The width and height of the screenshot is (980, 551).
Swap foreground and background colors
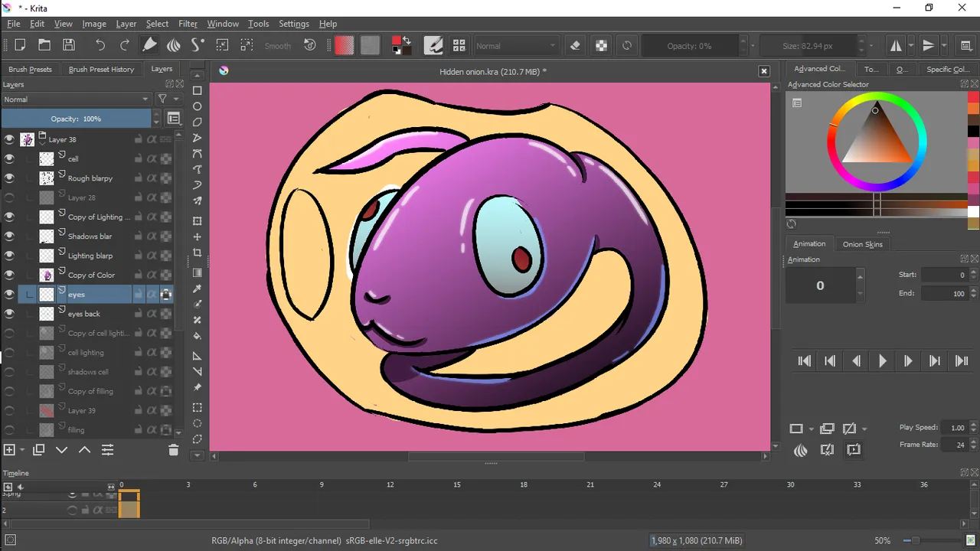[407, 40]
